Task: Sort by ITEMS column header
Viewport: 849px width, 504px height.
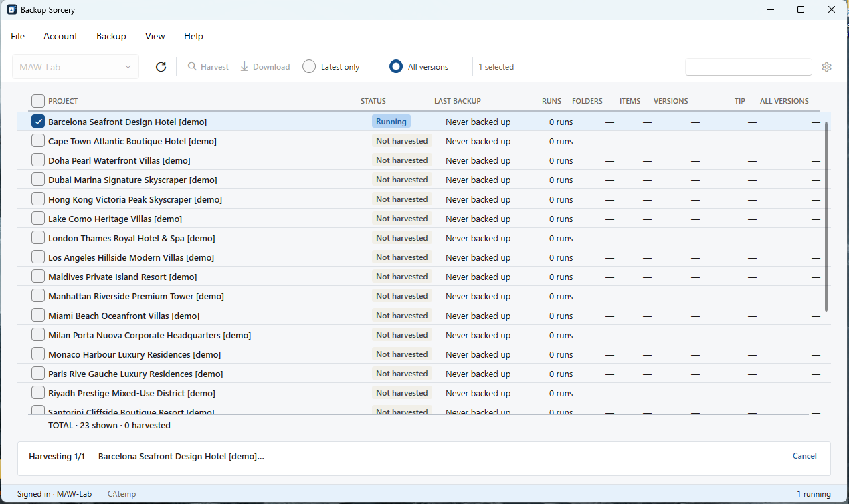Action: pyautogui.click(x=630, y=101)
